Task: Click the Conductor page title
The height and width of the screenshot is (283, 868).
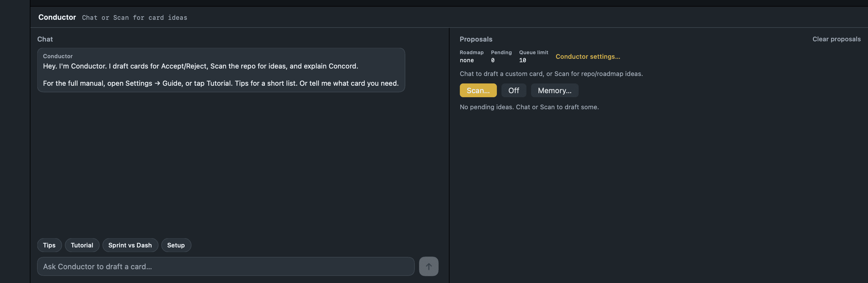Action: [57, 17]
